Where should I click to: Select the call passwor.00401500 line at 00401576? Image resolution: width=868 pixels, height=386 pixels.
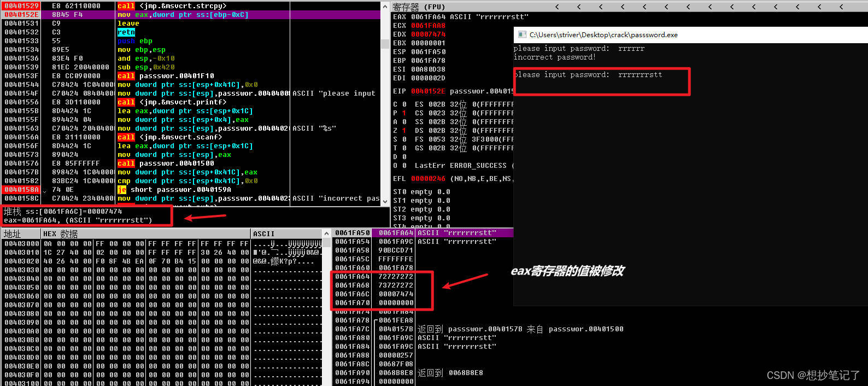tap(191, 163)
